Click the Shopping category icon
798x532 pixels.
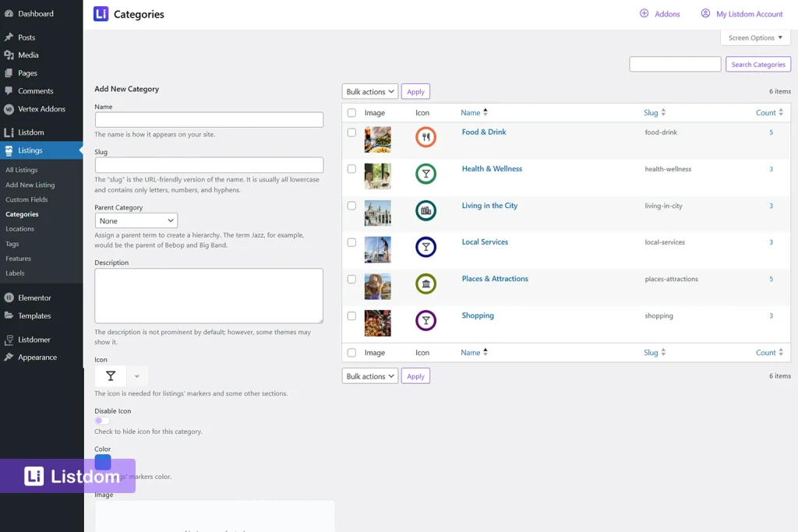click(x=425, y=320)
